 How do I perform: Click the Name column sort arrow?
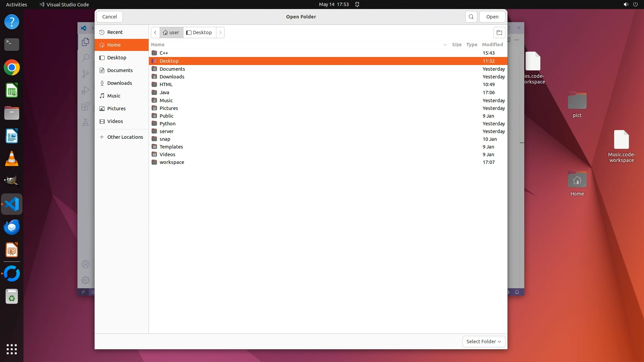coord(445,45)
